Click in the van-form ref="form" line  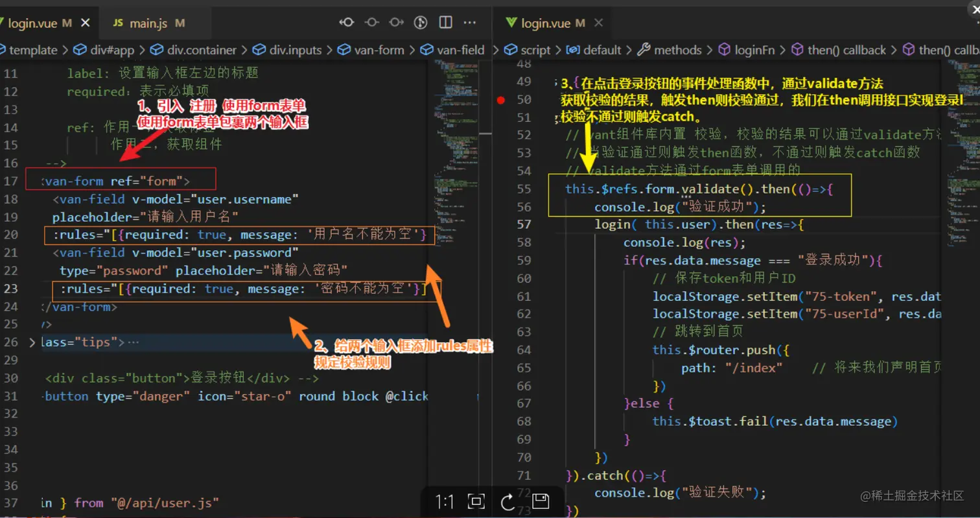[x=115, y=181]
